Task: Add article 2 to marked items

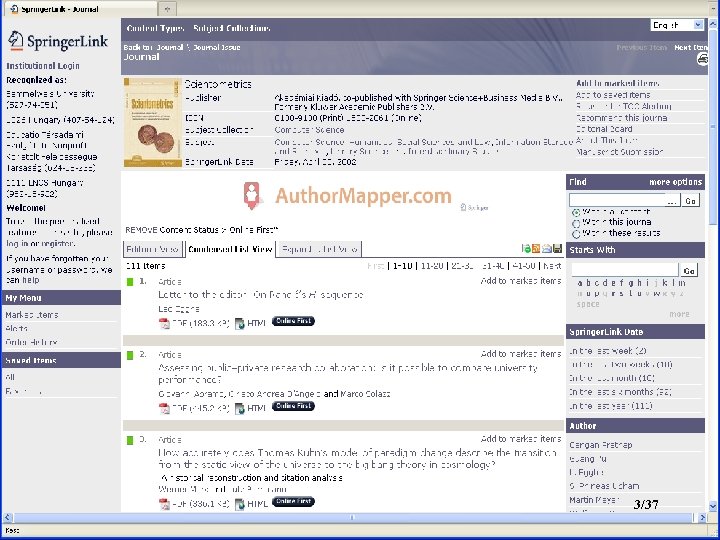Action: click(521, 354)
